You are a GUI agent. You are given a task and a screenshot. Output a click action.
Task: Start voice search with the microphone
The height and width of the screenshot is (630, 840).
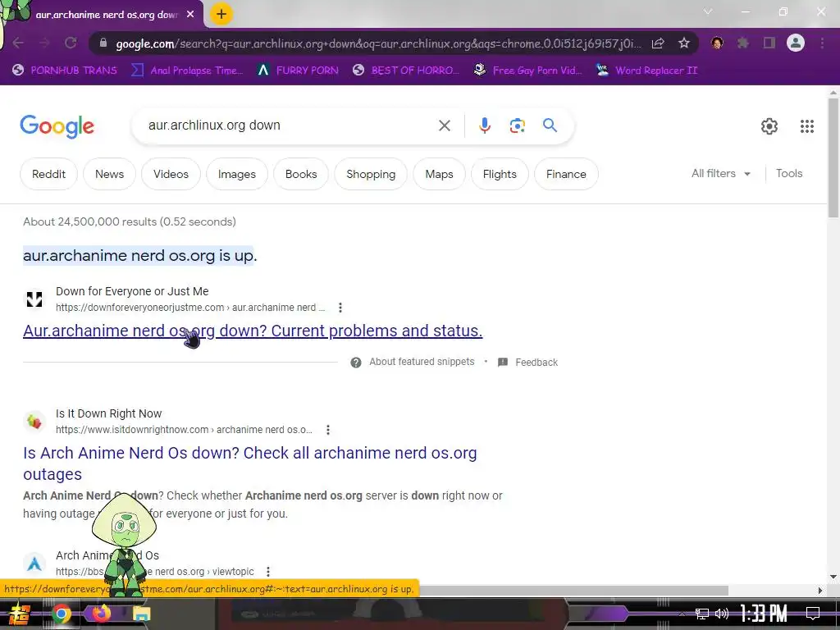click(x=484, y=126)
